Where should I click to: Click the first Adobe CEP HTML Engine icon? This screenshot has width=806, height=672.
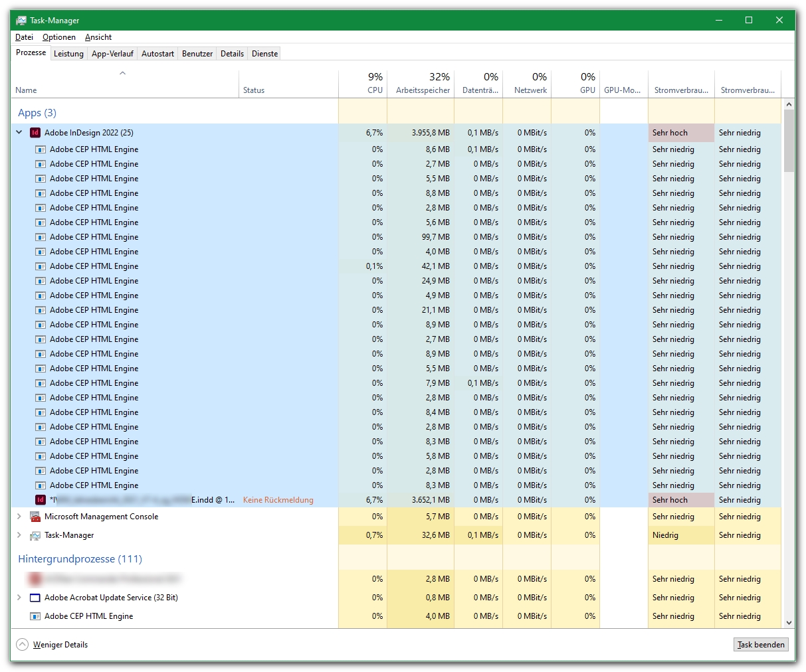[41, 149]
